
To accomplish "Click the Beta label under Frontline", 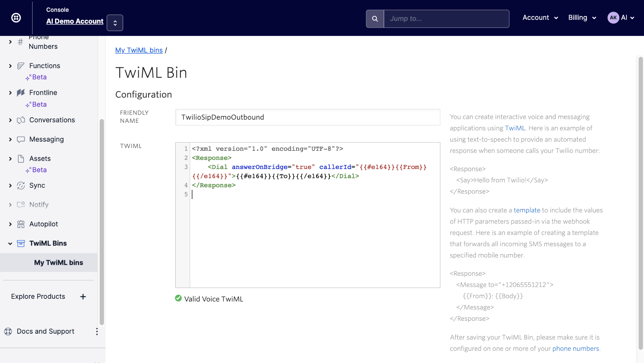I will tap(39, 105).
